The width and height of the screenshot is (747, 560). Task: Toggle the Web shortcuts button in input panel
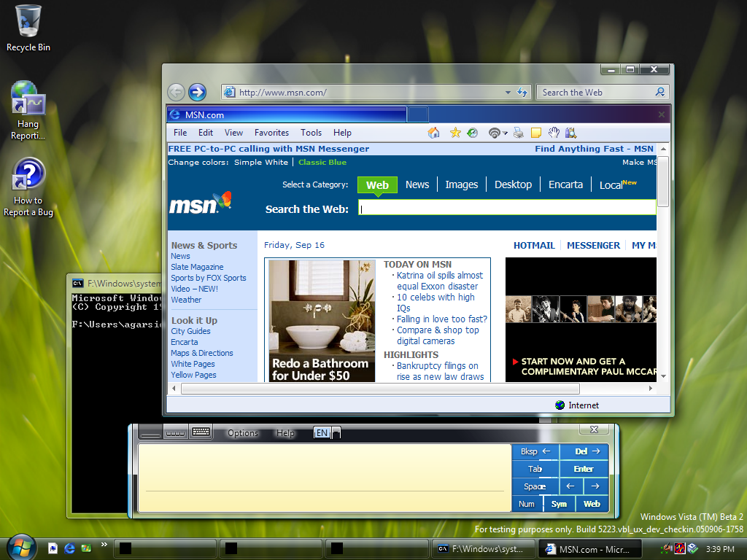[x=592, y=504]
